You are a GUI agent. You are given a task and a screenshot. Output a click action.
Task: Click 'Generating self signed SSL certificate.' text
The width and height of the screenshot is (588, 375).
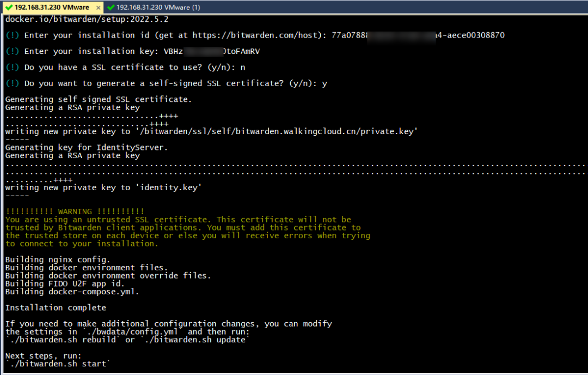coord(99,99)
